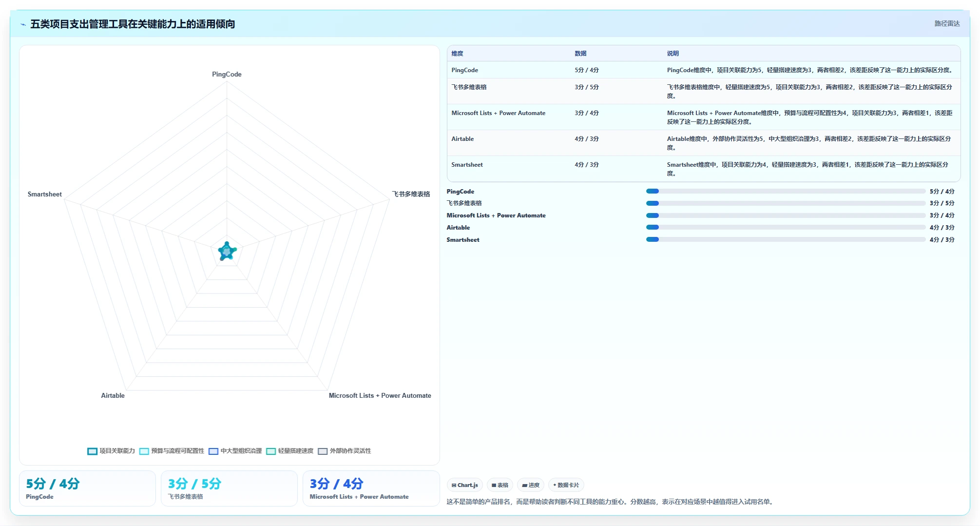Click the Airtable description text in table
The width and height of the screenshot is (980, 526).
(x=809, y=143)
